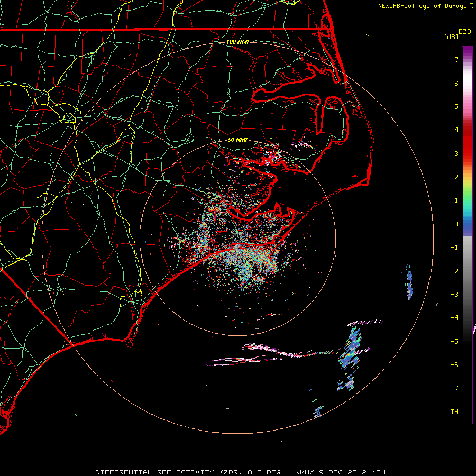Click the 0 dB scale label
The width and height of the screenshot is (476, 476).
456,224
